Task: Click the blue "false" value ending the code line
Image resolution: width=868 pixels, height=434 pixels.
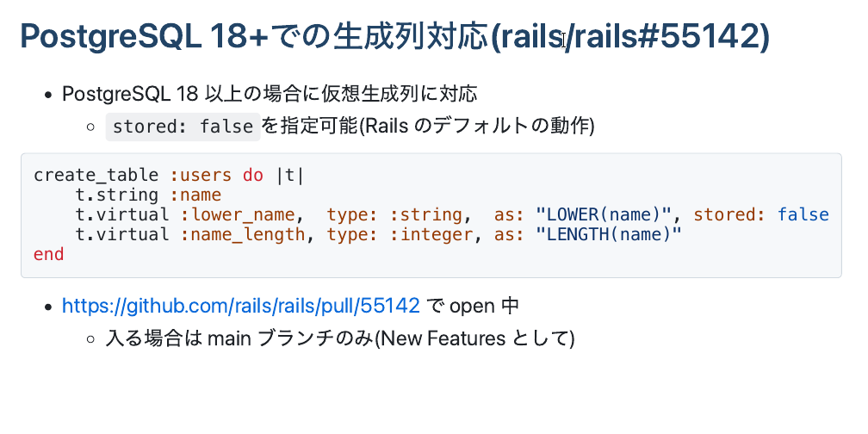Action: [x=803, y=214]
